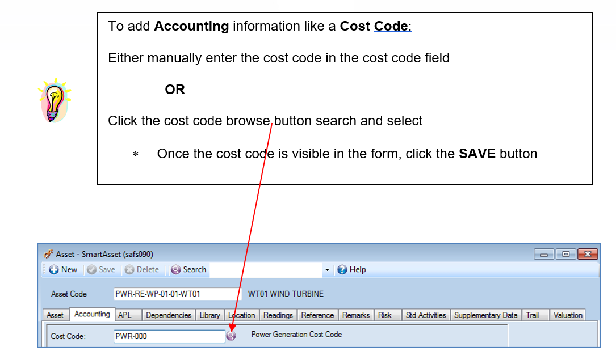Switch to the Asset tab
This screenshot has height=364, width=616.
pos(55,315)
